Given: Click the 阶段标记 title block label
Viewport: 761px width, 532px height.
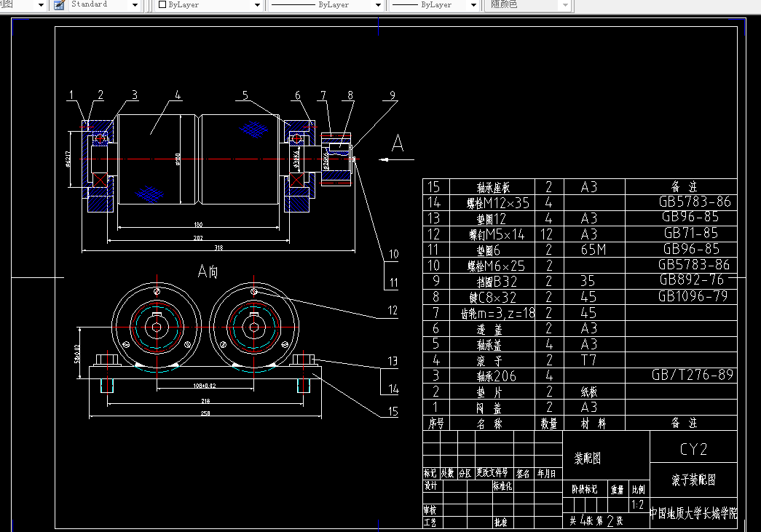Looking at the screenshot, I should 584,490.
